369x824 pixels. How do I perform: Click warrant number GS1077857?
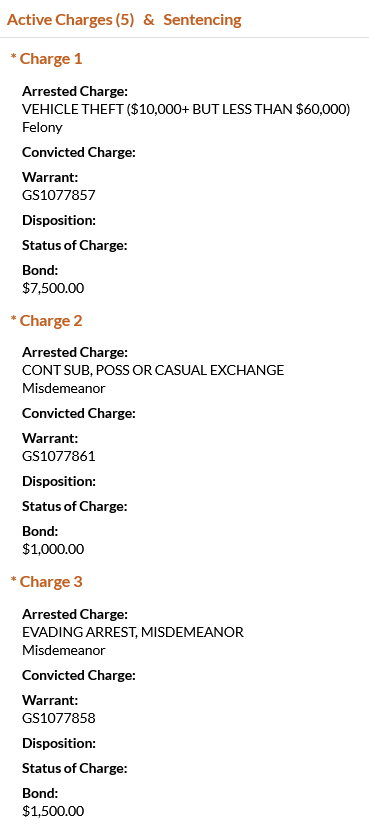pyautogui.click(x=59, y=195)
